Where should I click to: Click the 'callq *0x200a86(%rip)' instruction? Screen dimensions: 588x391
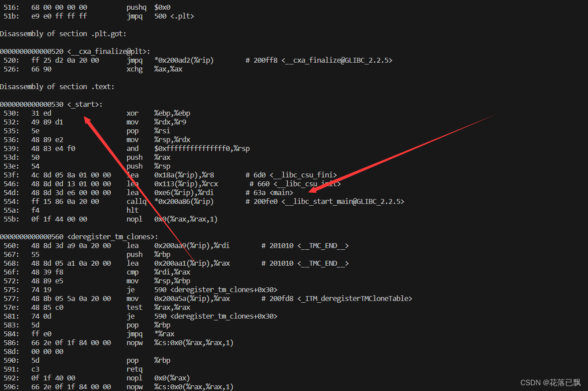click(170, 202)
